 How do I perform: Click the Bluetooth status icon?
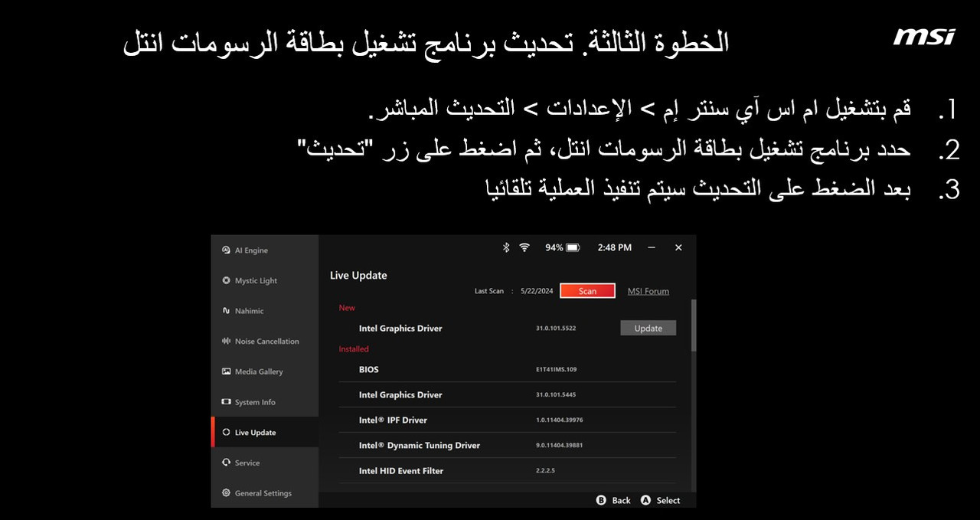click(x=505, y=247)
